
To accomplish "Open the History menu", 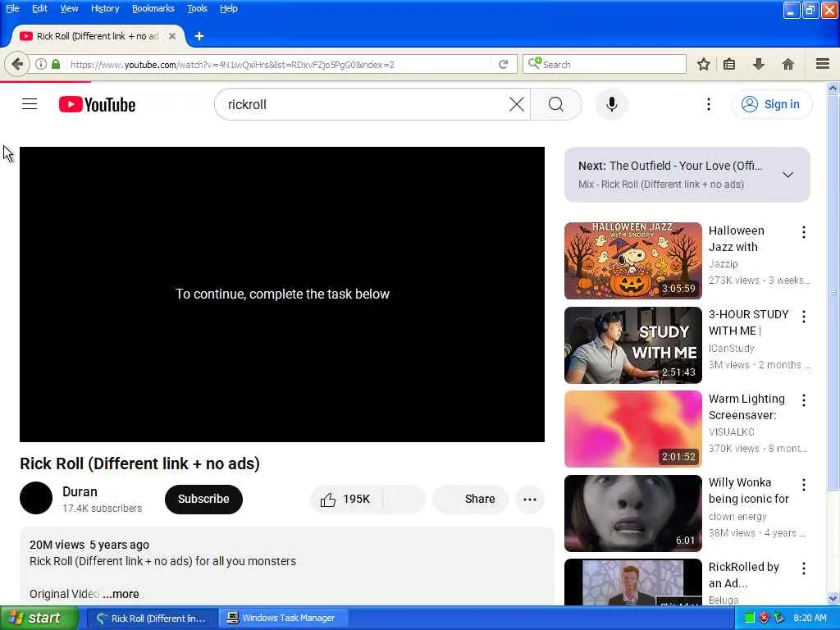I will 104,8.
